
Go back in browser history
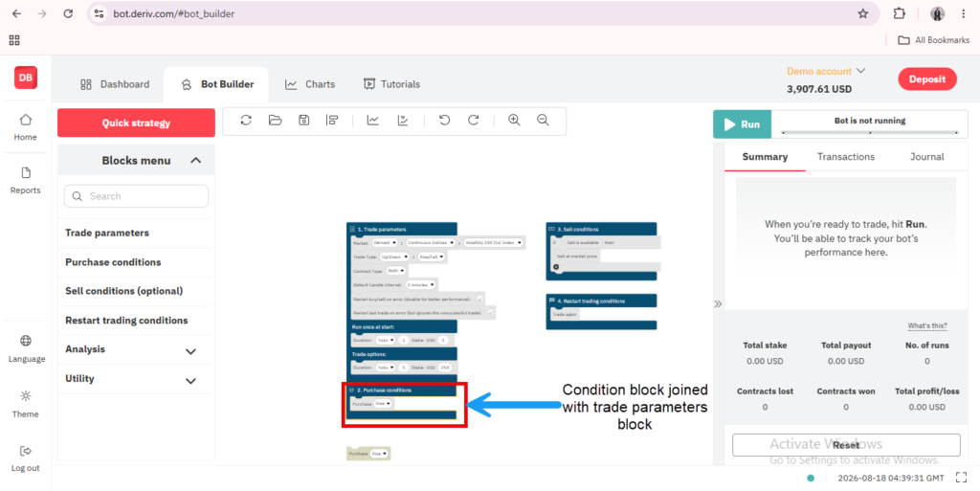click(x=17, y=13)
